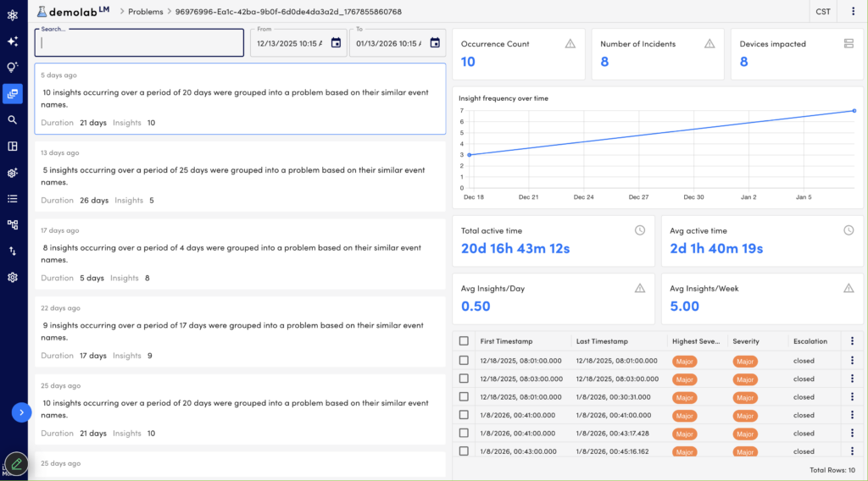Open the dashboard layout icon in sidebar
This screenshot has width=868, height=481.
(x=12, y=146)
